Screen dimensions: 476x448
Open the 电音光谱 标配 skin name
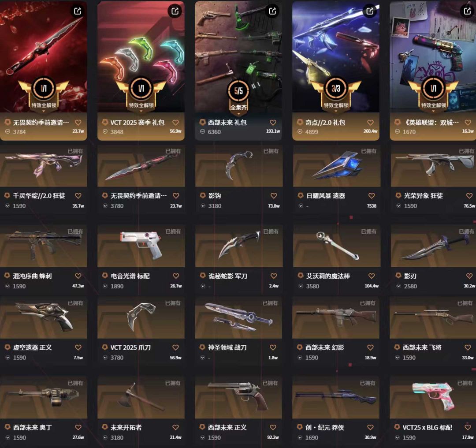130,276
